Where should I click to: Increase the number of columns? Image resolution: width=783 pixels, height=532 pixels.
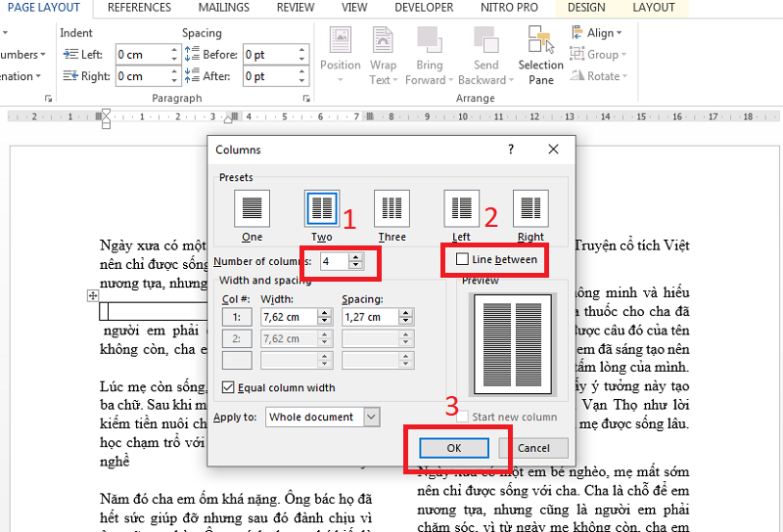pyautogui.click(x=355, y=257)
